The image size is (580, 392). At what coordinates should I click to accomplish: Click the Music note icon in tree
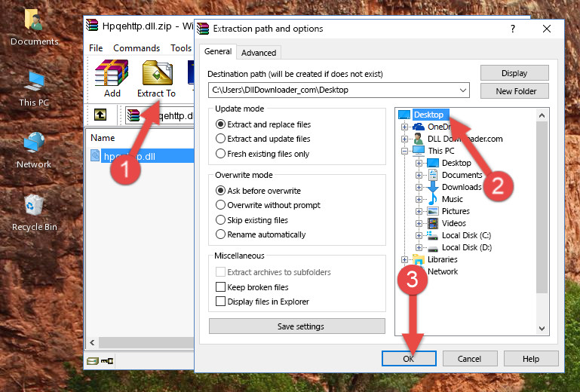tap(432, 199)
